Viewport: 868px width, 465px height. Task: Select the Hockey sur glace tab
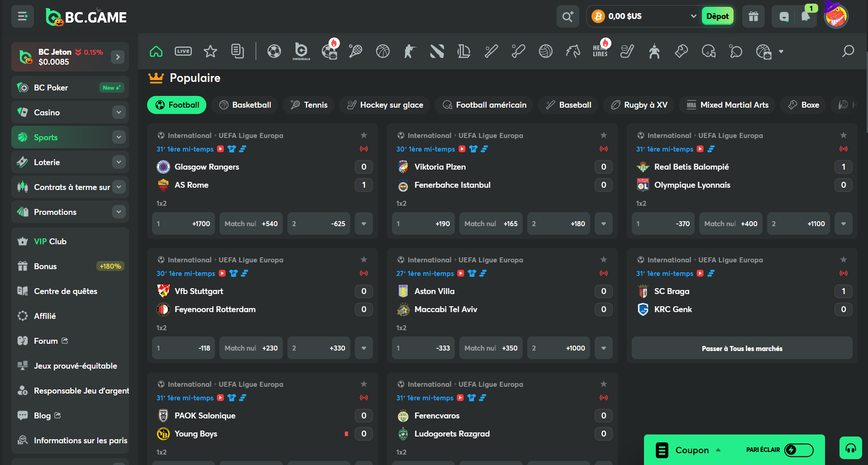385,105
